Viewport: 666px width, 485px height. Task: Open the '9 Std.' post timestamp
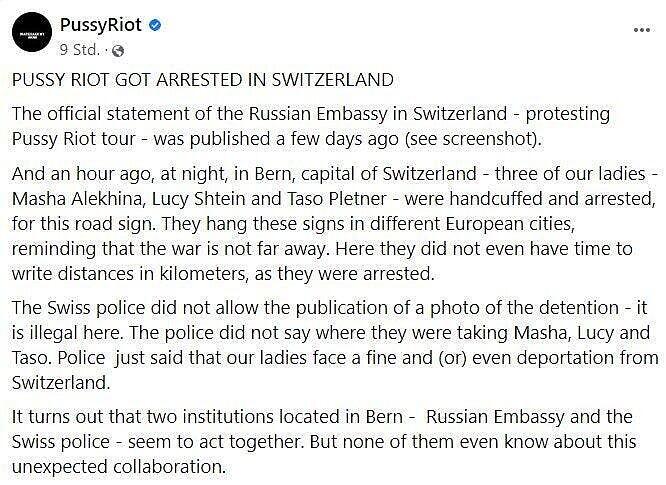point(79,50)
